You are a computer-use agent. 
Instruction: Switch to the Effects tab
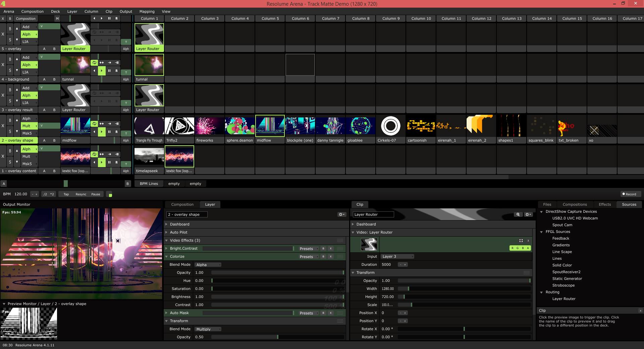coord(604,204)
